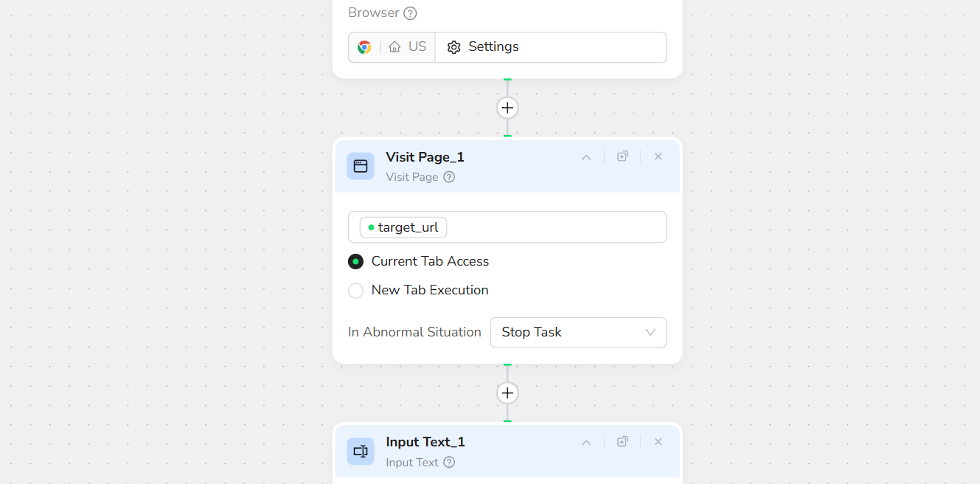This screenshot has height=484, width=980.
Task: Click the help icon next to Browser
Action: point(411,13)
